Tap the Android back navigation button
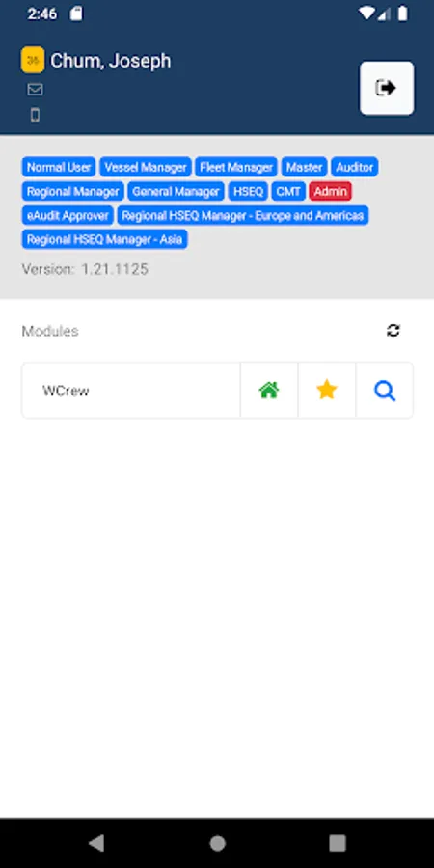Screen dimensions: 434x868 point(96,843)
